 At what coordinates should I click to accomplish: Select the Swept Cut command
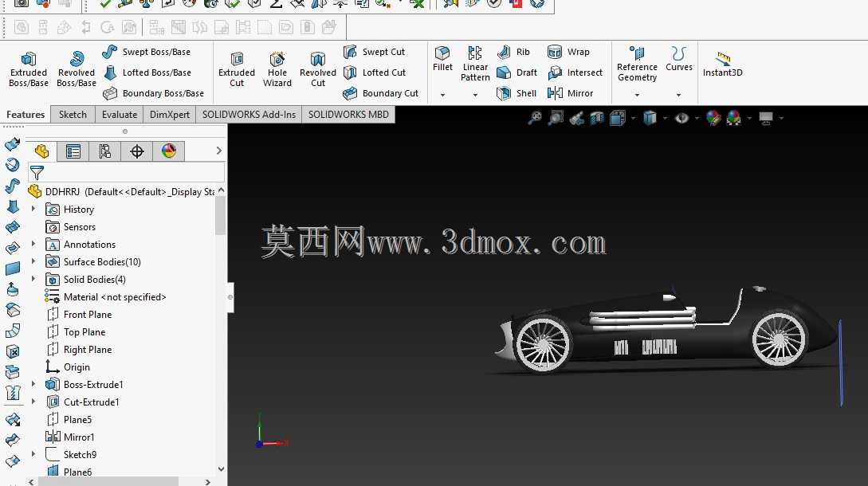[x=374, y=52]
